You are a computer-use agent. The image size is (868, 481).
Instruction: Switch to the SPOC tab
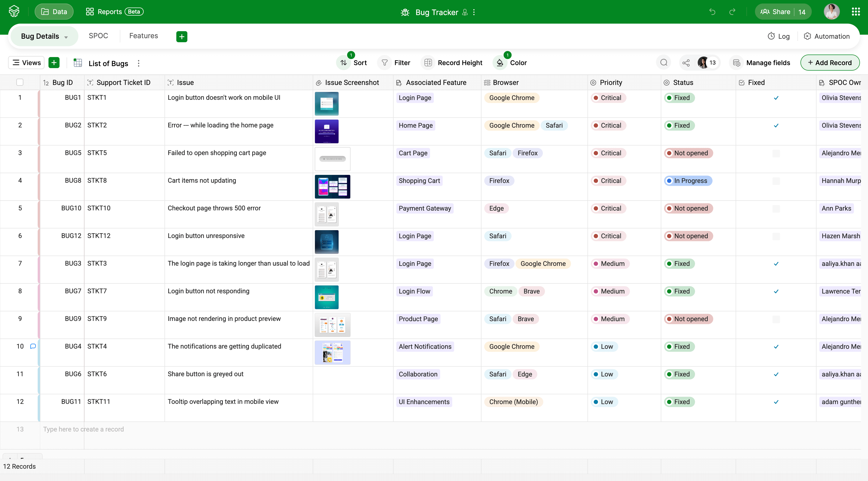pos(98,36)
